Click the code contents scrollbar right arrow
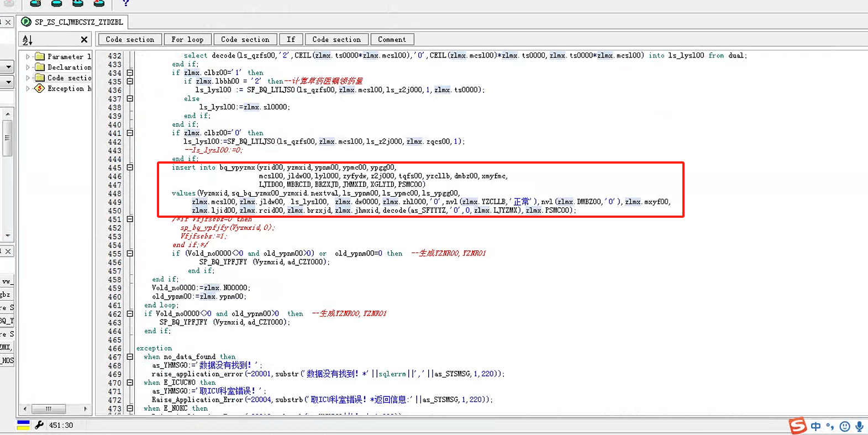Image resolution: width=868 pixels, height=435 pixels. (x=85, y=409)
